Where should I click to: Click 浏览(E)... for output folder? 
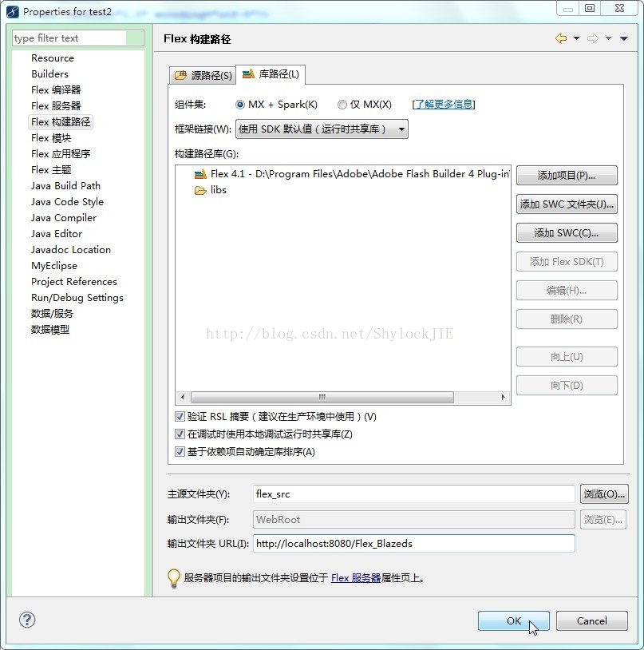point(603,519)
